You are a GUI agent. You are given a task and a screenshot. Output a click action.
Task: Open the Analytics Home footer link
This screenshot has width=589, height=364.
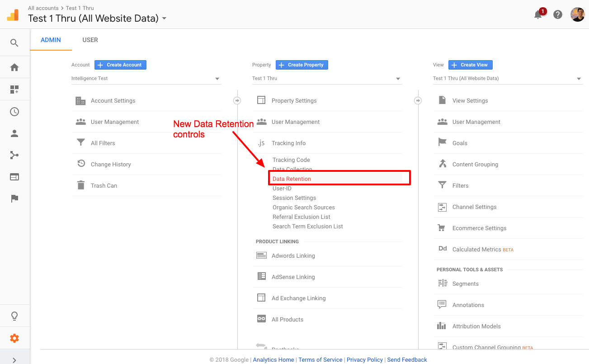point(273,360)
